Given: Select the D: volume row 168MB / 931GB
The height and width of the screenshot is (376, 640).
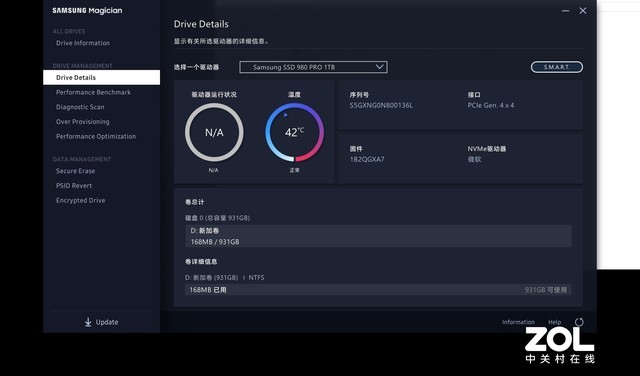Looking at the screenshot, I should 378,236.
